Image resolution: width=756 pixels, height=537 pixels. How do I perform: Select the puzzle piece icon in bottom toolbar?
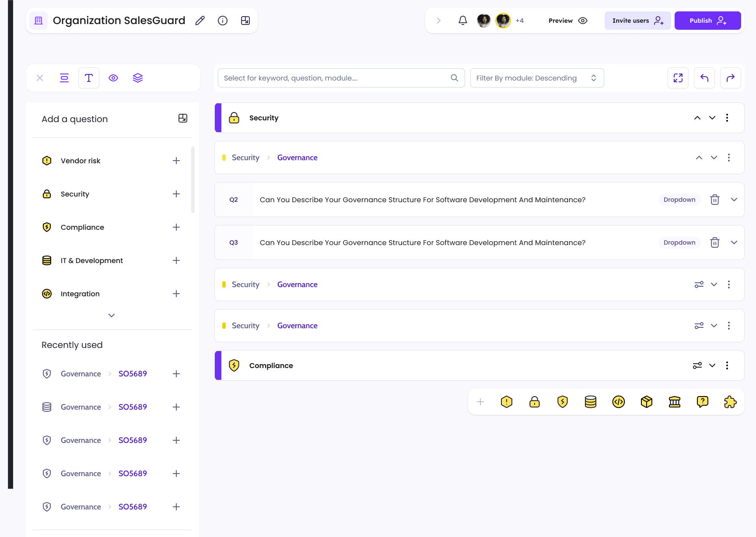pos(730,402)
